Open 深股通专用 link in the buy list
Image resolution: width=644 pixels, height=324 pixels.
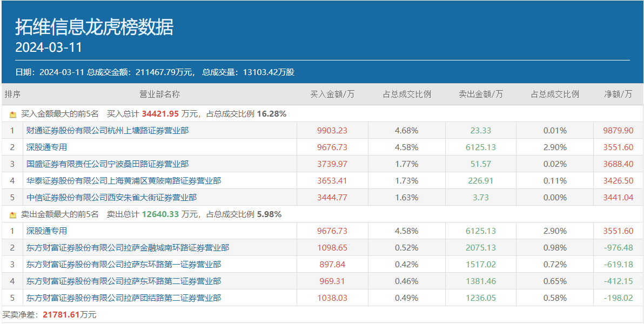pos(46,147)
